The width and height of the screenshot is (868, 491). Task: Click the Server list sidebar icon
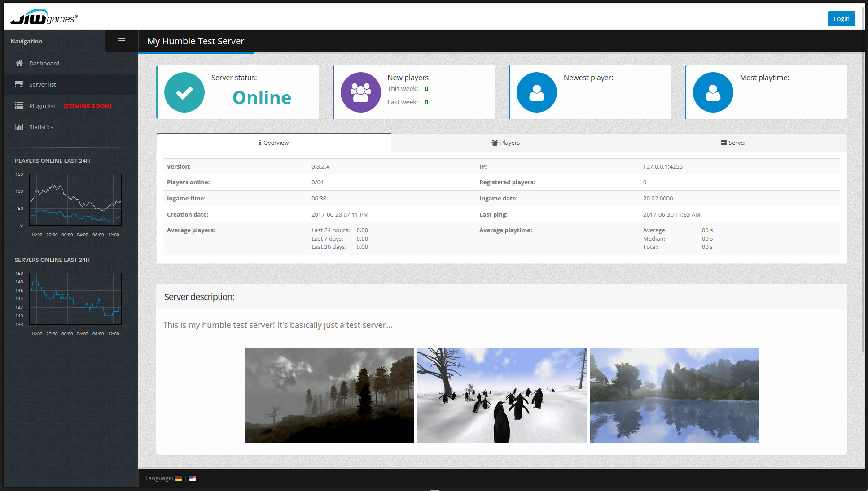pyautogui.click(x=19, y=84)
